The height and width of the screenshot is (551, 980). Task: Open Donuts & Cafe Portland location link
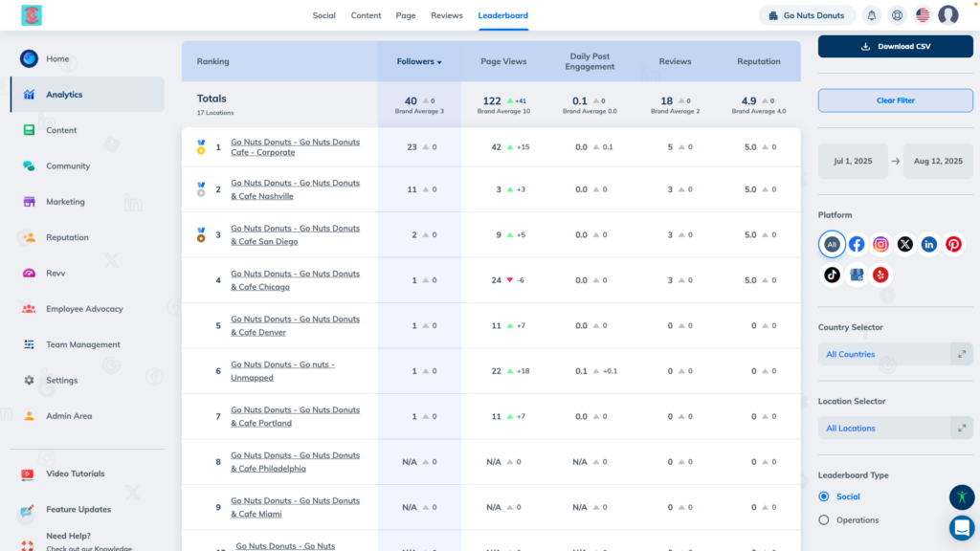(295, 417)
